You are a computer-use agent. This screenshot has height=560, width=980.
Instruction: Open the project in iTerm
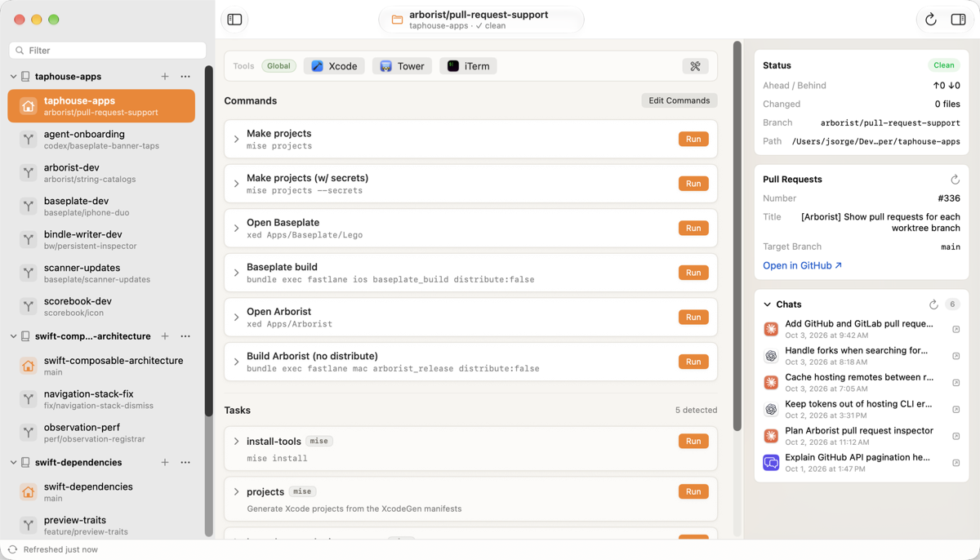468,66
